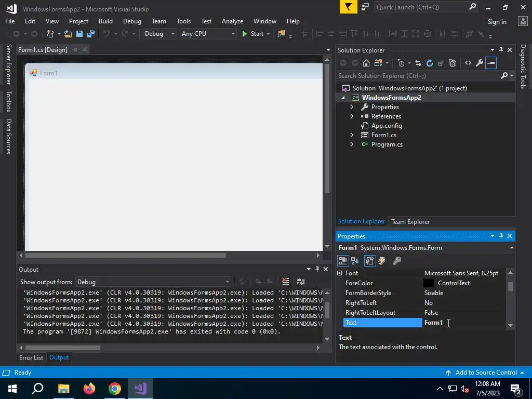Open the Server Explorer side tab
The width and height of the screenshot is (532, 399).
click(x=9, y=64)
